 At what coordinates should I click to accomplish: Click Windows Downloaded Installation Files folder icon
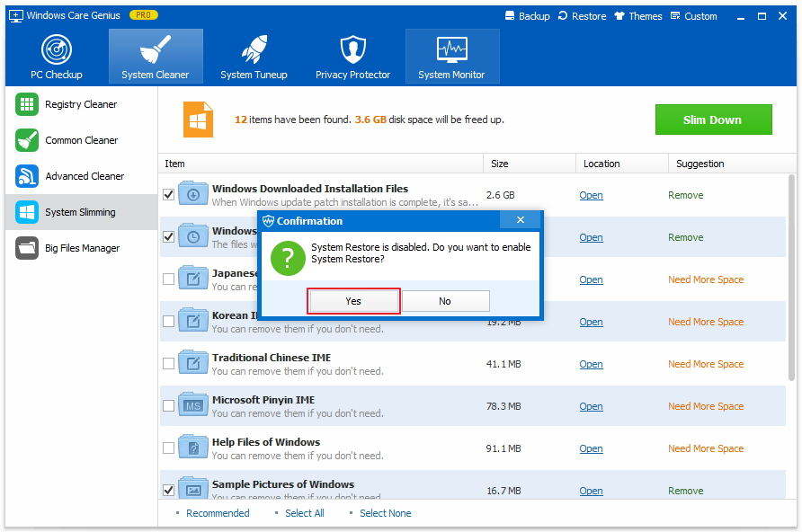[x=193, y=194]
